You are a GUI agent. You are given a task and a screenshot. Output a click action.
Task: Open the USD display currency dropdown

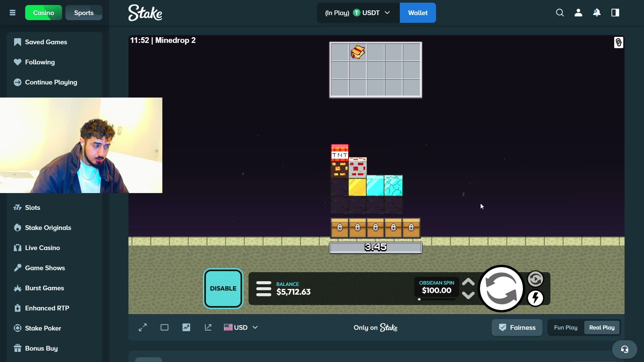(x=241, y=327)
